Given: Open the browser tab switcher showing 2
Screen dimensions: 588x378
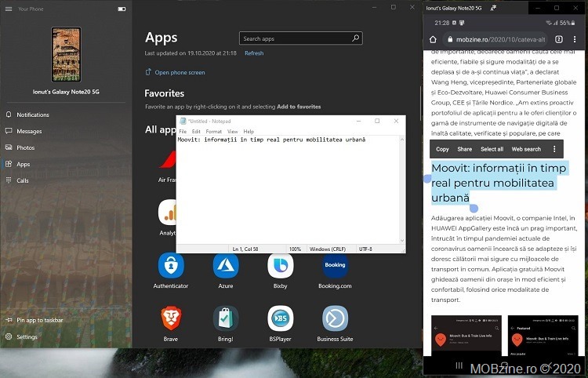Looking at the screenshot, I should pyautogui.click(x=559, y=39).
